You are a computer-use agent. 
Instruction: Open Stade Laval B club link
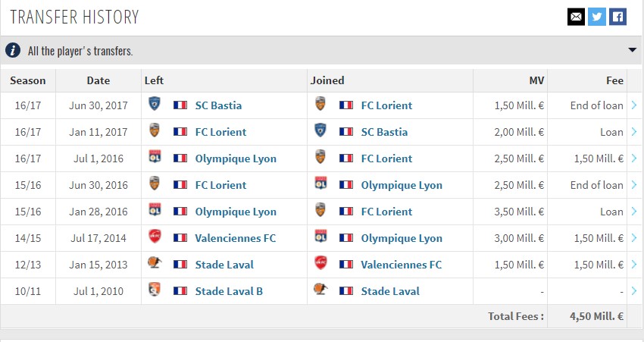(229, 291)
